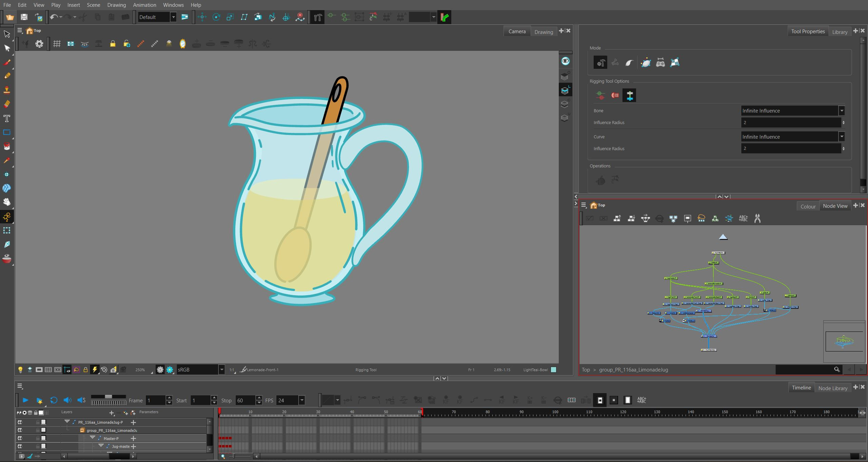This screenshot has width=868, height=462.
Task: Toggle lock on Jug-maste layer
Action: [37, 446]
